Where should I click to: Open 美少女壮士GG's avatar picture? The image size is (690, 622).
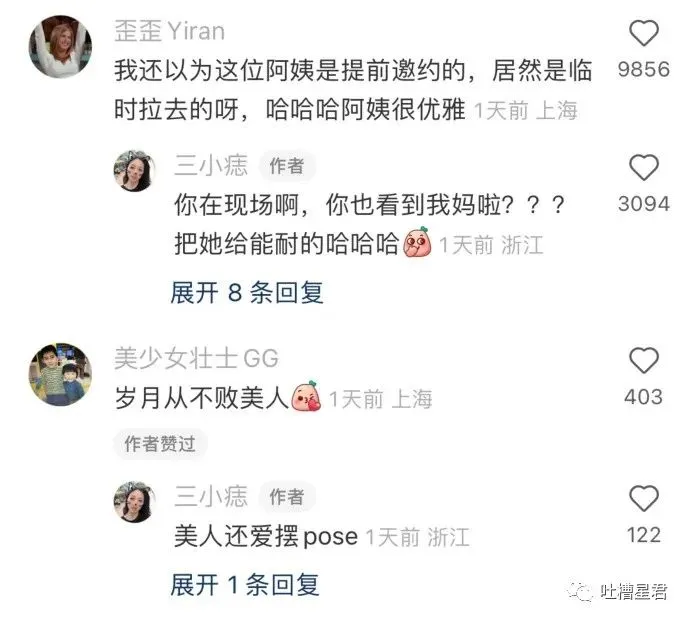61,374
